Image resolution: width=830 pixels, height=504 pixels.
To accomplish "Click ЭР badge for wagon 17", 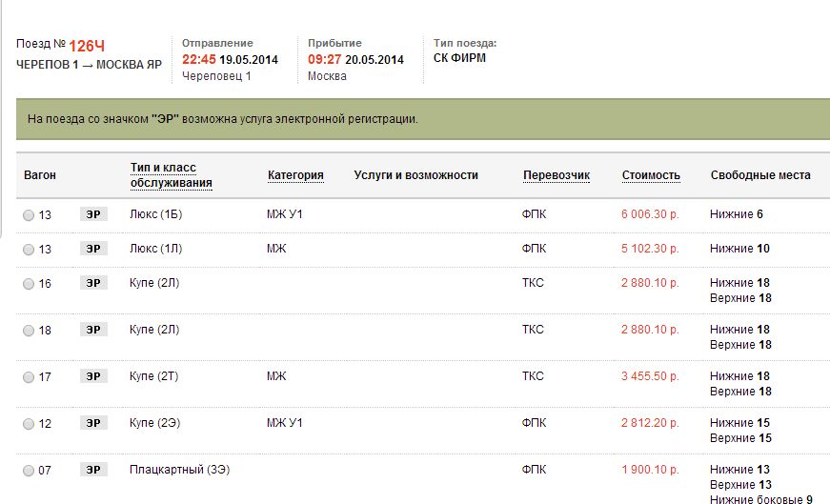I will [92, 376].
